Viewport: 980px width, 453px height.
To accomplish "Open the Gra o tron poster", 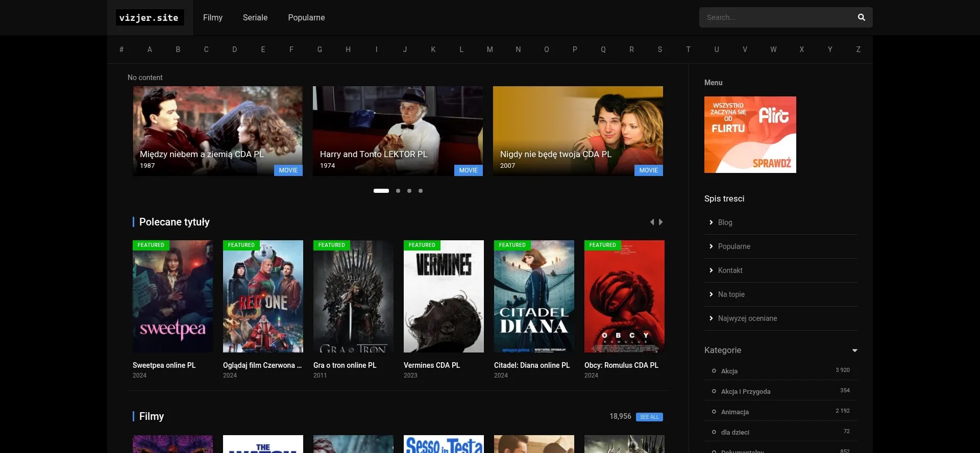I will (x=353, y=296).
